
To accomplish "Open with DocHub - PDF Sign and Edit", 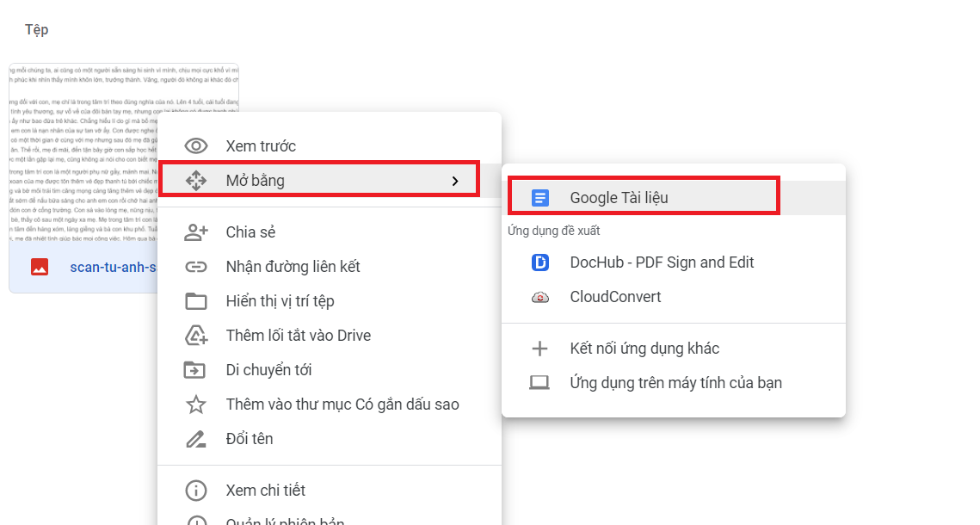I will click(674, 262).
